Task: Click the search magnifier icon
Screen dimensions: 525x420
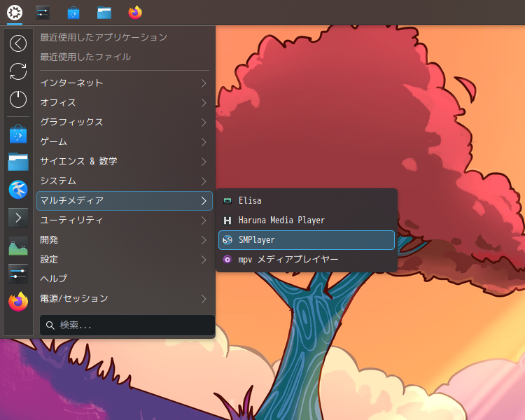Action: (50, 325)
